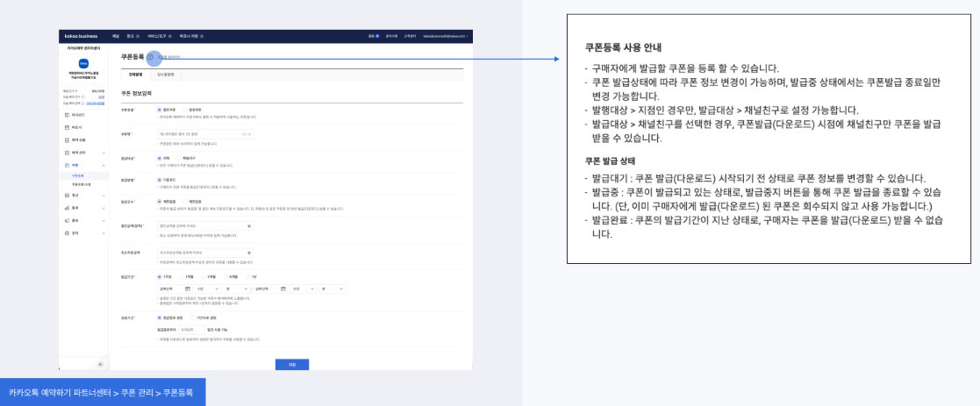Click the 설정 gear icon in sidebar
The height and width of the screenshot is (406, 980).
tap(68, 232)
